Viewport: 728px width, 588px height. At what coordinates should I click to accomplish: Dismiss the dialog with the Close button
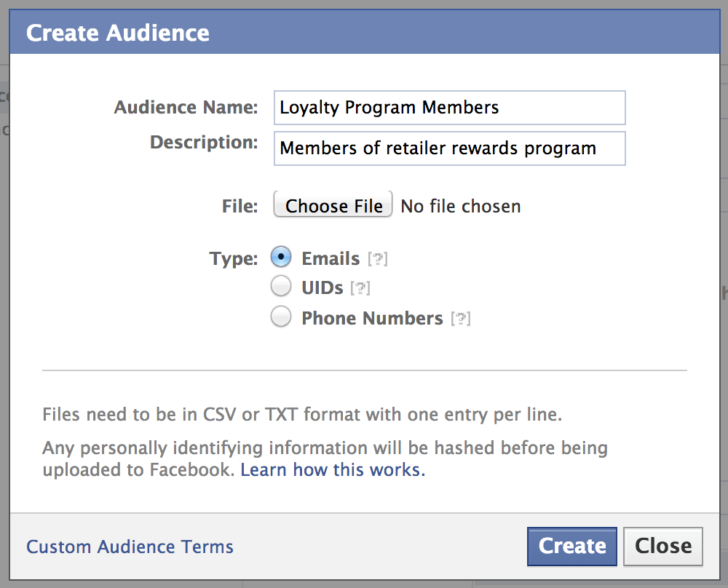(663, 547)
